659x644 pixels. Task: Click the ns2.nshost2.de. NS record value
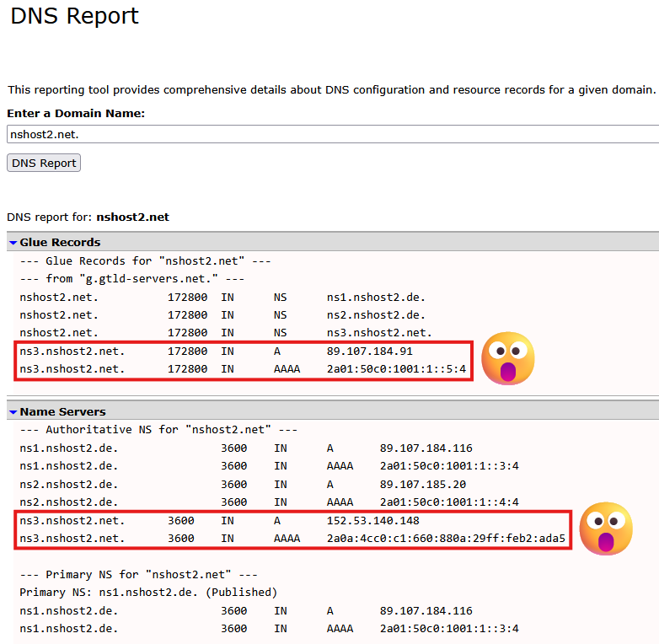[x=376, y=315]
